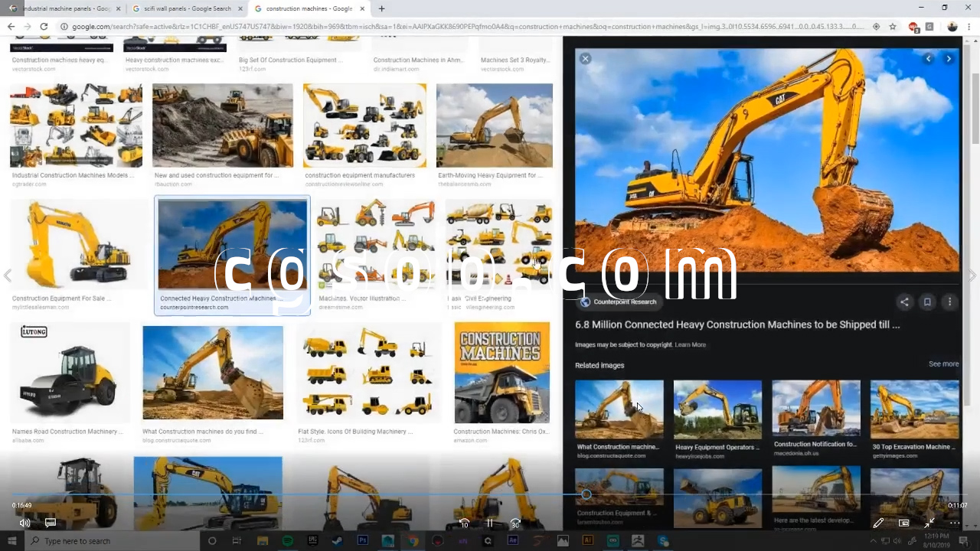Open Illustrator from the taskbar

[588, 541]
